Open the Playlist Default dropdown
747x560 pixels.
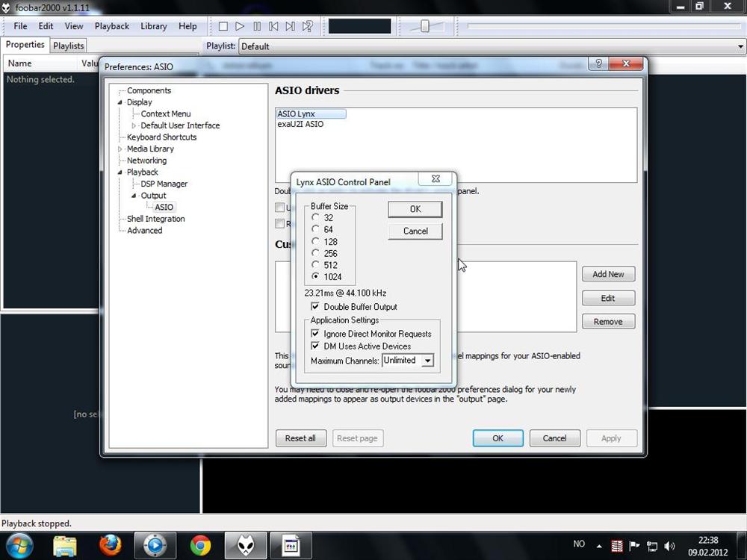492,46
